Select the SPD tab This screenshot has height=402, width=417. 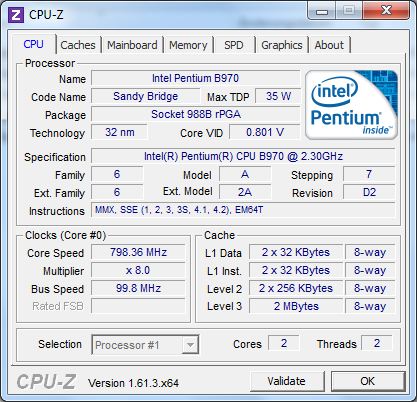pos(234,45)
